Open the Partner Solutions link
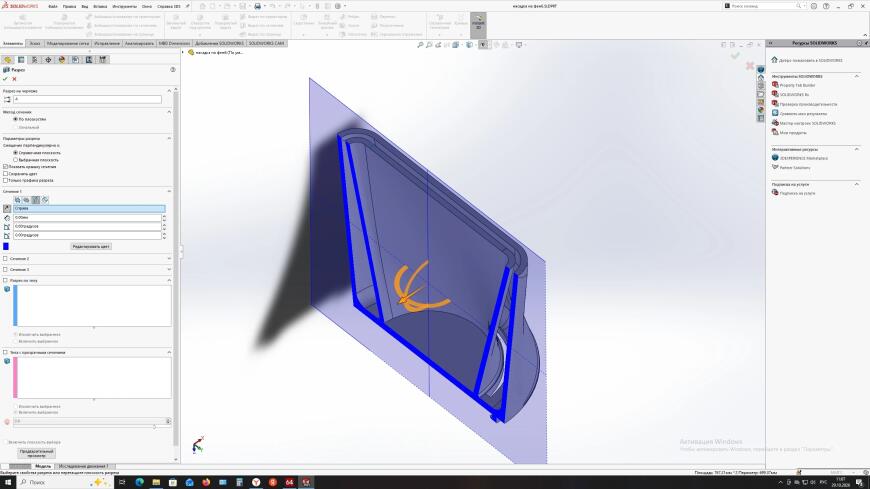This screenshot has width=870, height=489. 795,167
